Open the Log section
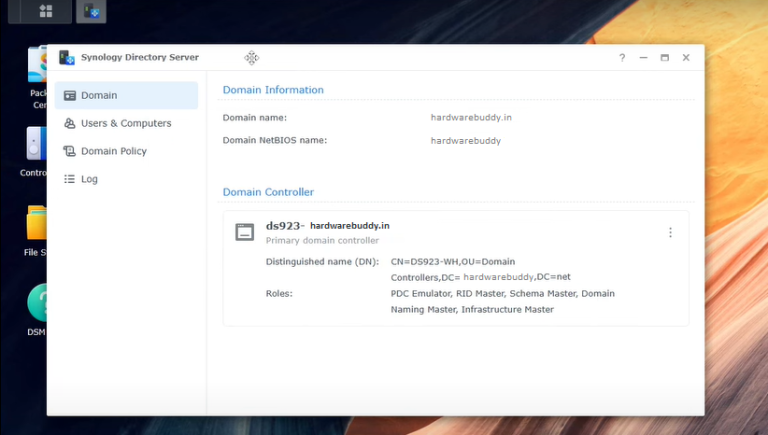Viewport: 768px width, 435px height. click(x=126, y=179)
